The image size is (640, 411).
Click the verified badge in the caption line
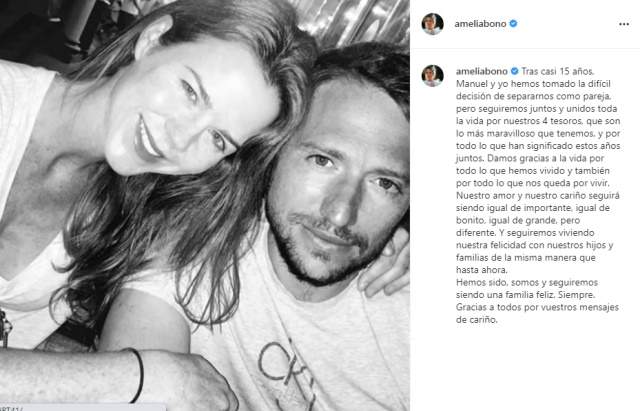(x=515, y=71)
